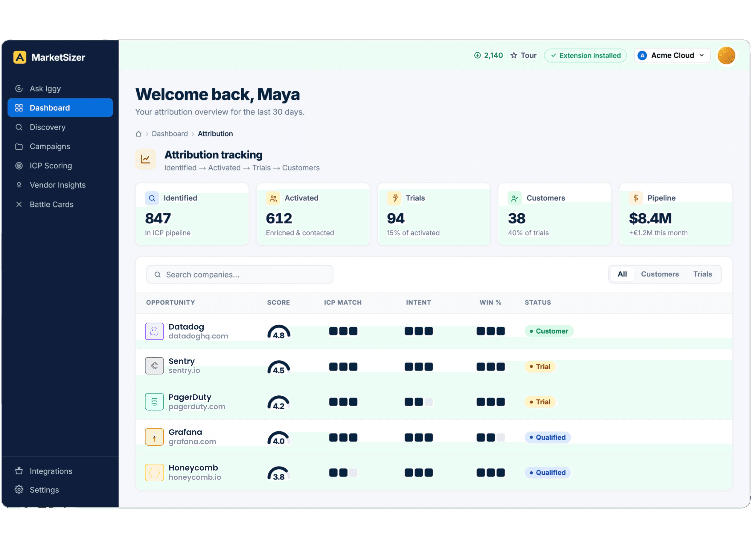The image size is (756, 545).
Task: Select the Dashboard sidebar item
Action: pyautogui.click(x=60, y=108)
